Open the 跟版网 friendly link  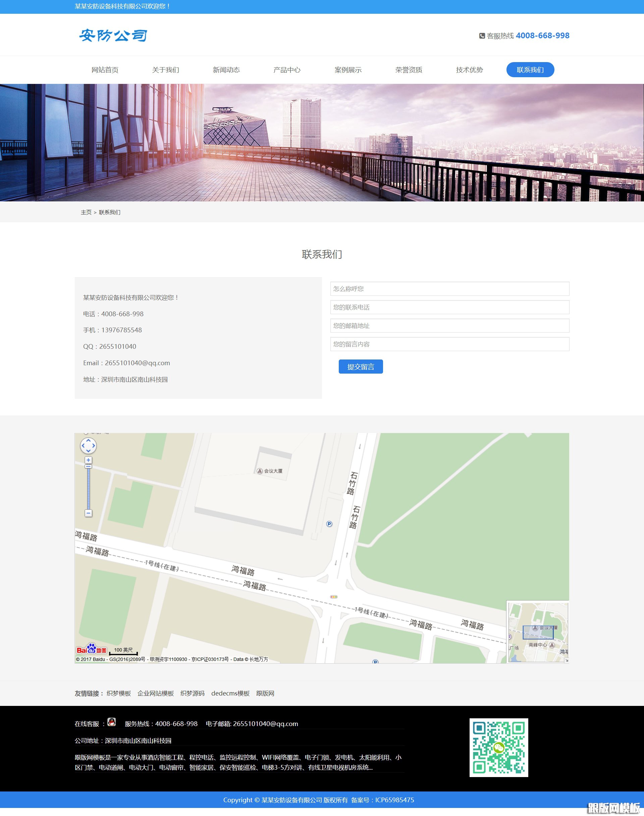(x=265, y=693)
